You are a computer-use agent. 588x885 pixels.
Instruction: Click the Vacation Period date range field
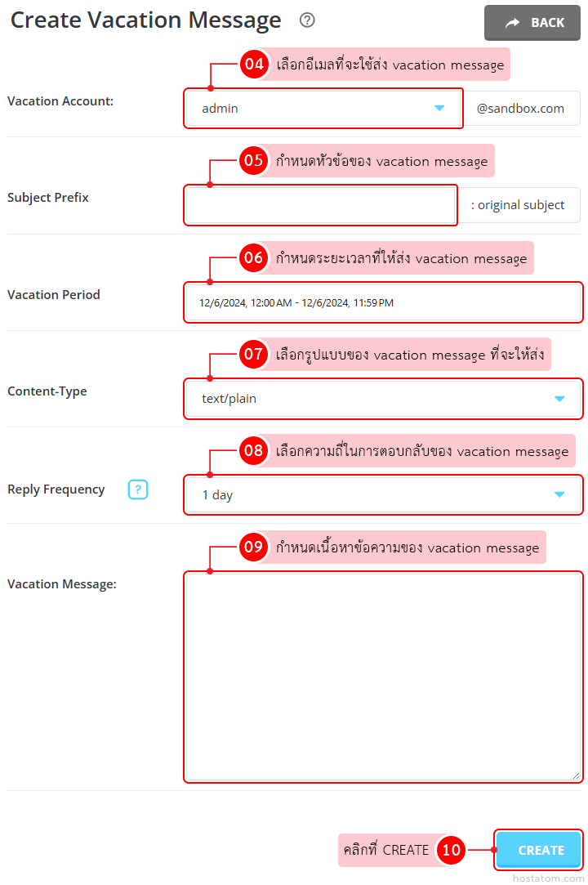tap(383, 302)
